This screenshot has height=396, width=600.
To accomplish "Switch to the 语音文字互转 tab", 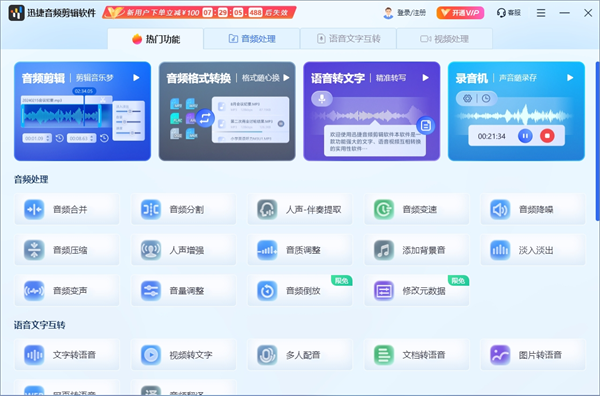I will point(348,39).
